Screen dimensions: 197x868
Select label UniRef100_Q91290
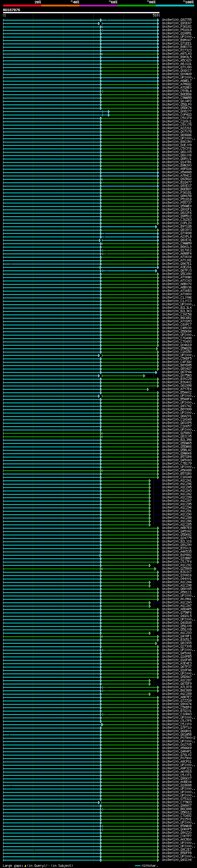tap(177, 544)
